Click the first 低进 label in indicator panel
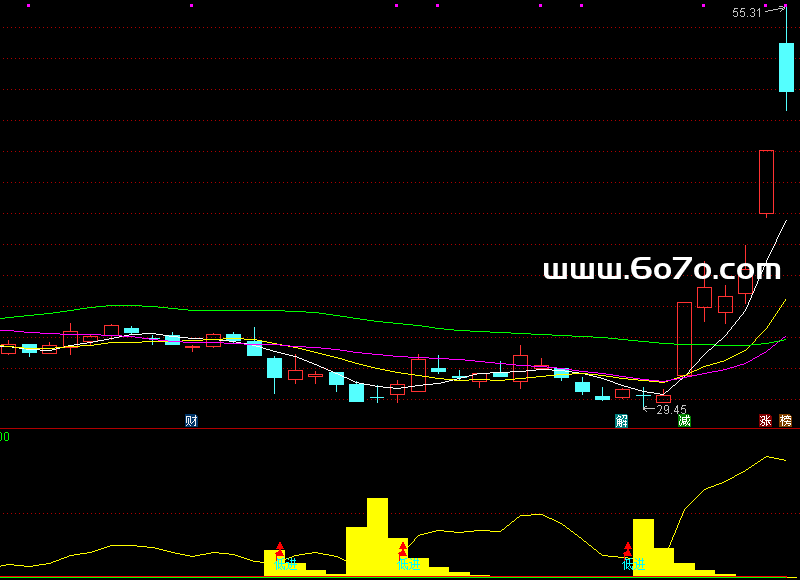Screen dimensions: 800x580 click(x=286, y=564)
